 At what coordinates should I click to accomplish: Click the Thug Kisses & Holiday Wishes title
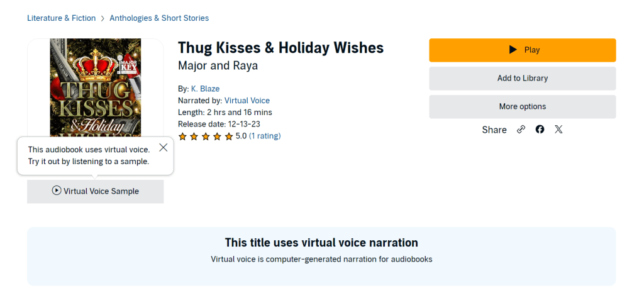pyautogui.click(x=280, y=48)
